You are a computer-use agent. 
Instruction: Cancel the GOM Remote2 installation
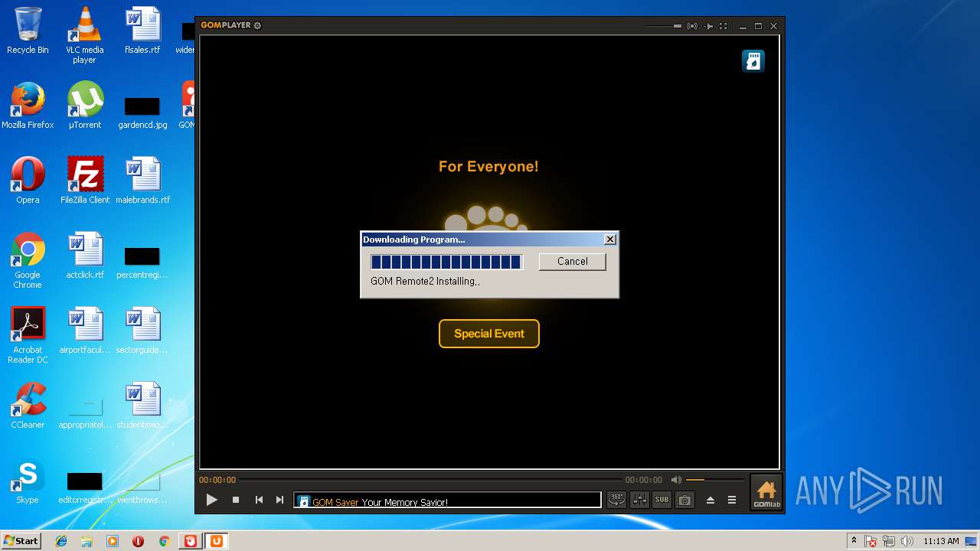(x=572, y=261)
